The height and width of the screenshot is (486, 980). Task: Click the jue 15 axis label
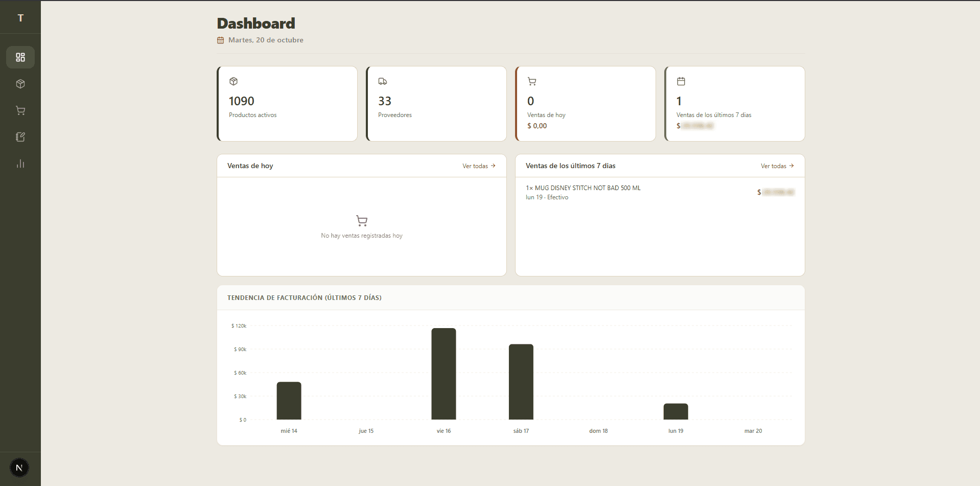[x=366, y=431]
